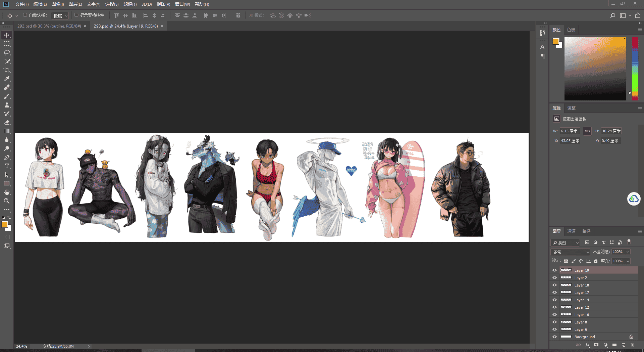This screenshot has height=352, width=644.
Task: Open the Layers panel flyout menu
Action: (640, 231)
